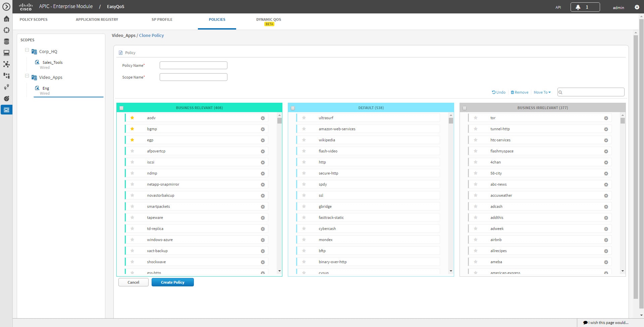The image size is (644, 327).
Task: Click the device monitor icon in sidebar
Action: (6, 53)
